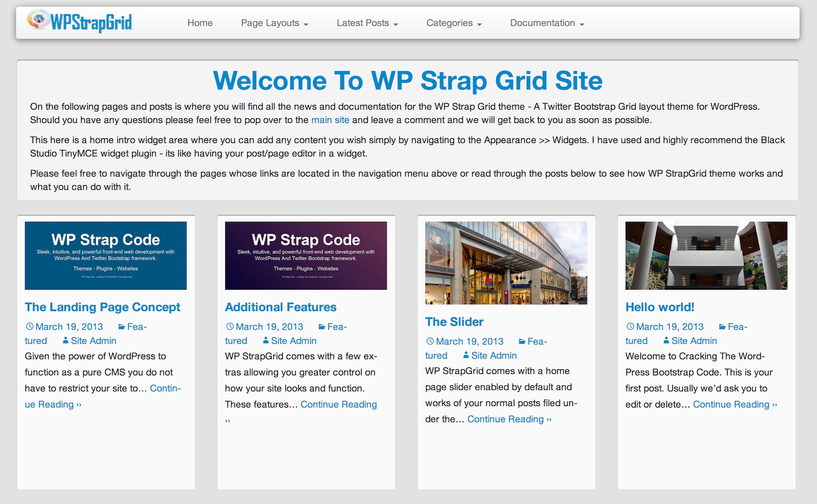Open The Landing Page Concept title link
This screenshot has height=504, width=817.
click(103, 307)
